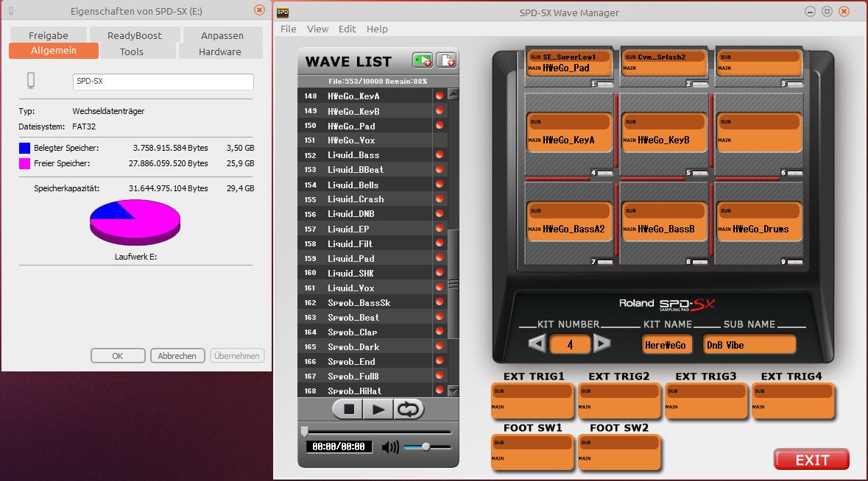The height and width of the screenshot is (481, 868).
Task: Click the red dot beside Liquid_SHK
Action: [440, 273]
